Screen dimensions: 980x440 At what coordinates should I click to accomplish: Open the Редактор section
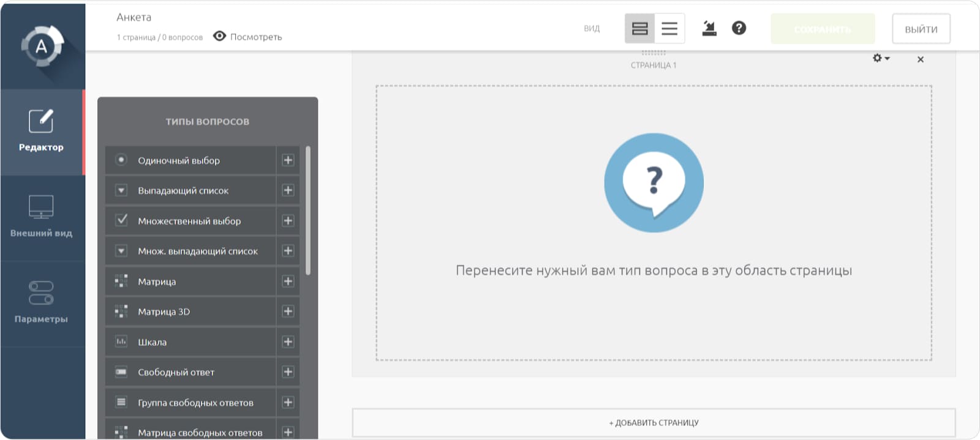(x=42, y=132)
